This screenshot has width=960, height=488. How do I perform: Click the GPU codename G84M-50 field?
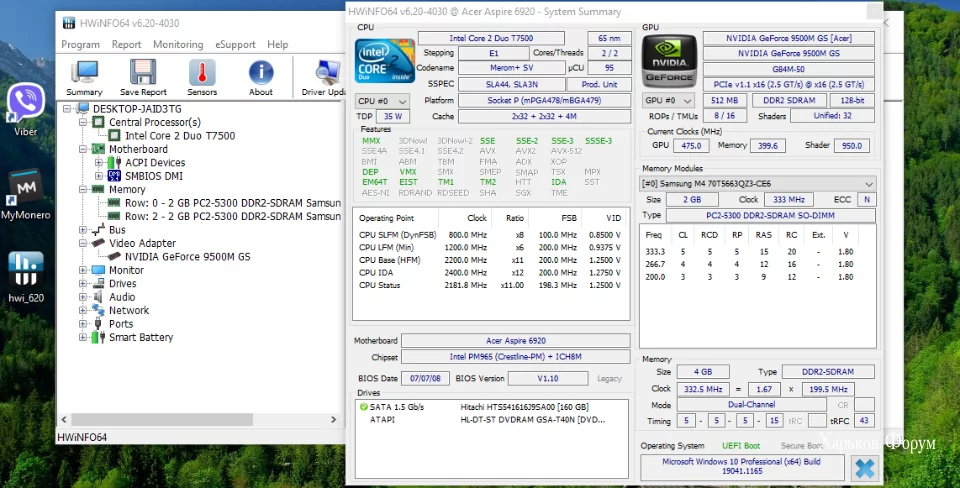pyautogui.click(x=789, y=69)
